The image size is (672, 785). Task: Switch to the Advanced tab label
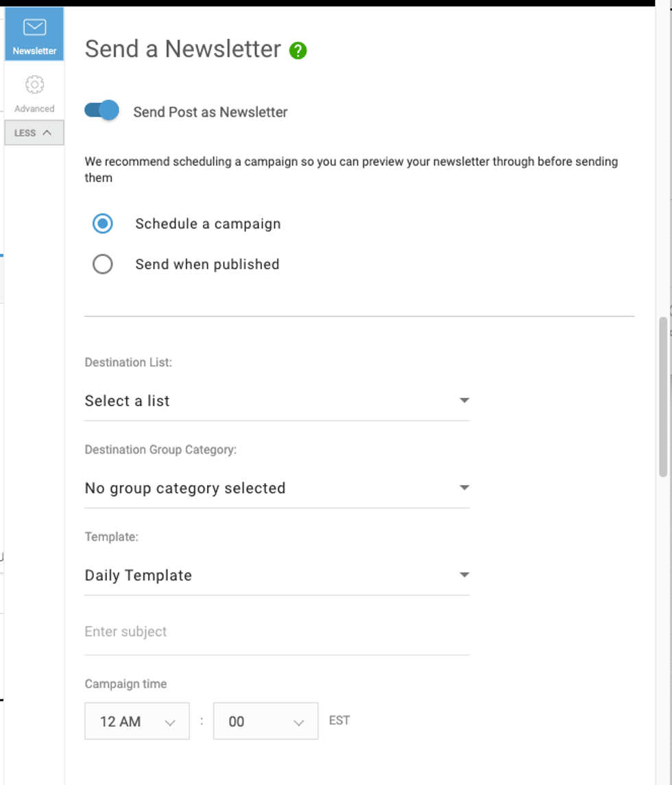tap(34, 108)
